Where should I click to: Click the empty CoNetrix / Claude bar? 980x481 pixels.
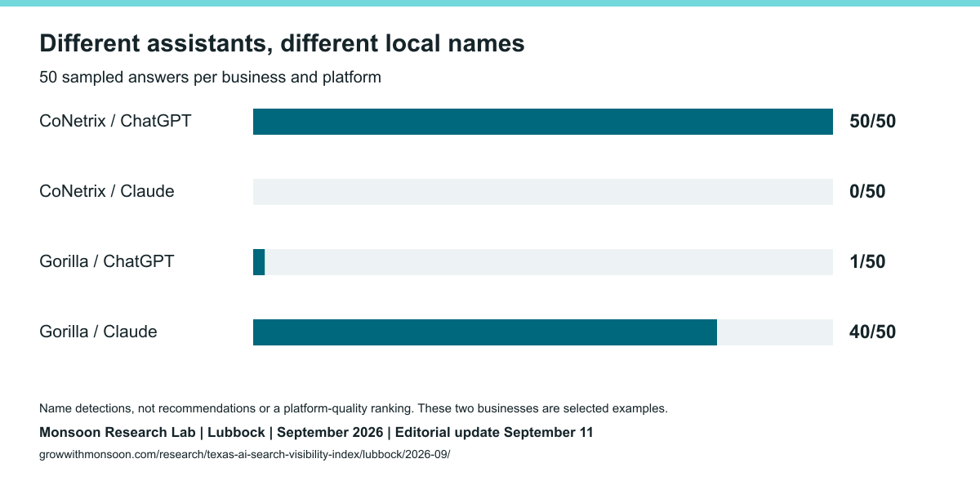coord(543,192)
